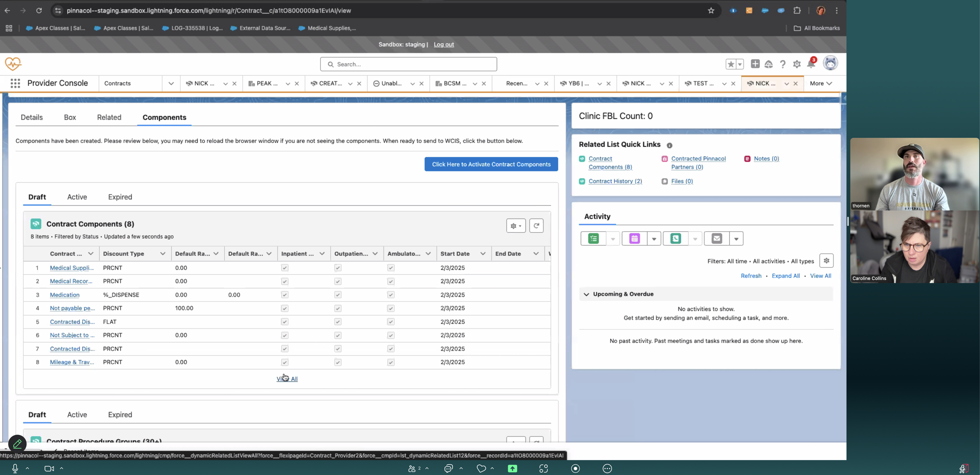Collapse Upcoming & Overdue section

[586, 294]
